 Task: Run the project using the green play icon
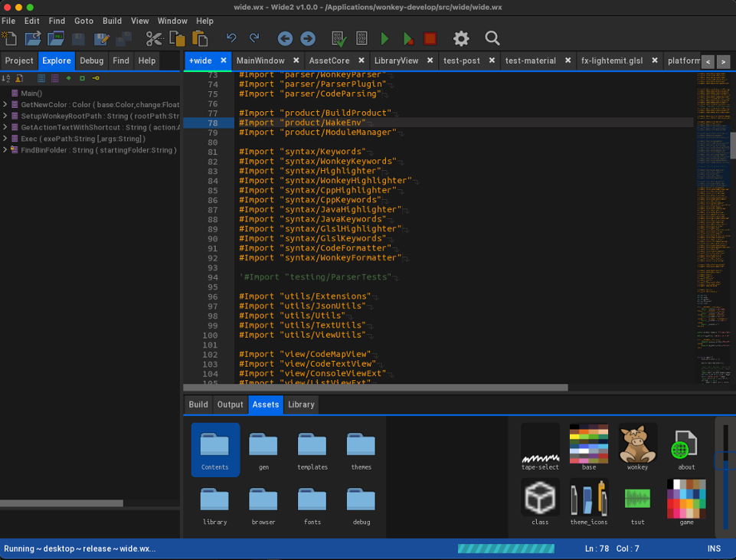tap(385, 38)
